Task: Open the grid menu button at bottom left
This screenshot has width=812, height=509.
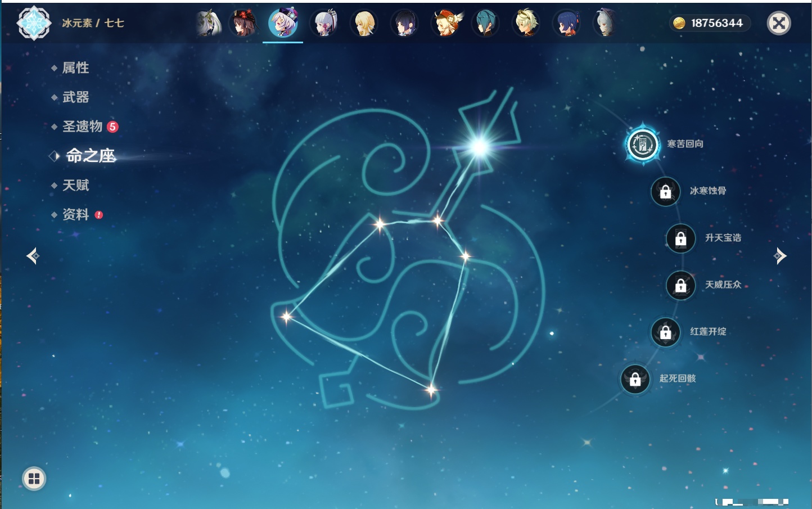Action: [34, 479]
